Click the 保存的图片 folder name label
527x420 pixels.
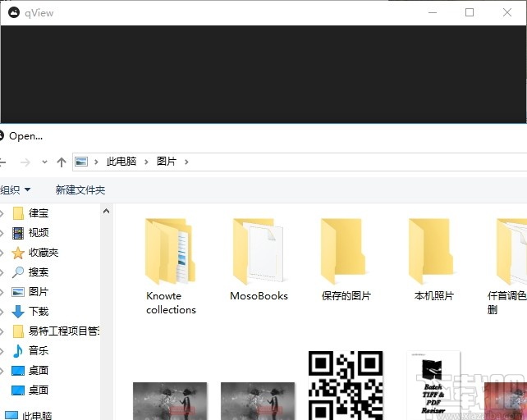pyautogui.click(x=346, y=295)
